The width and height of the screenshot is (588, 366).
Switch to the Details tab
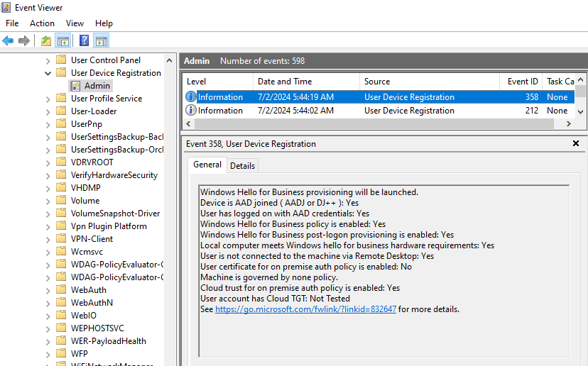pos(242,165)
